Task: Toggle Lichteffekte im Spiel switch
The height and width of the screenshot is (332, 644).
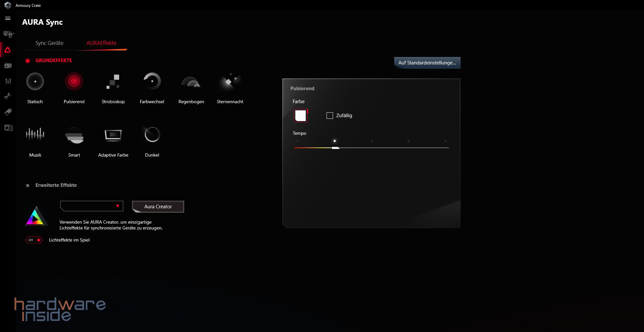Action: tap(34, 240)
